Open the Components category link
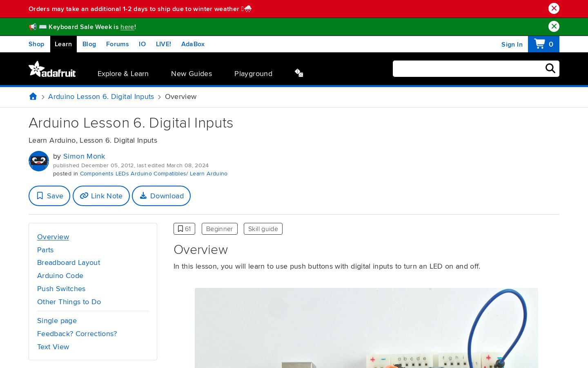 [97, 174]
